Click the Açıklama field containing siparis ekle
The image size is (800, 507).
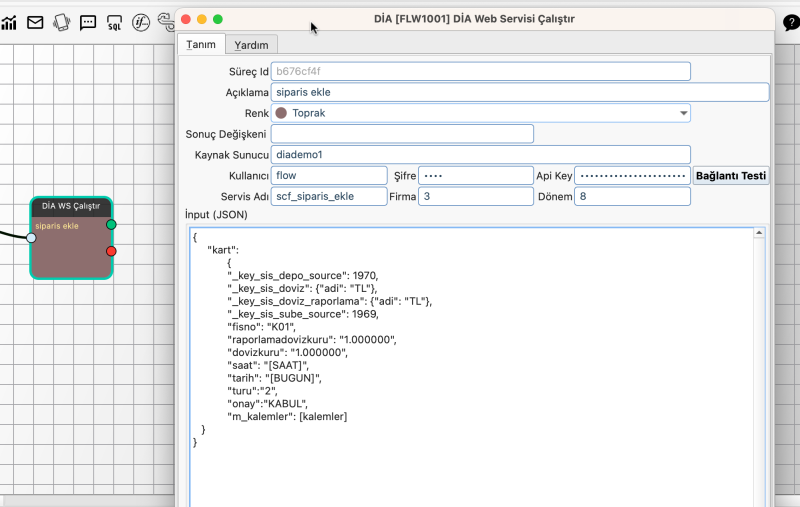coord(520,92)
